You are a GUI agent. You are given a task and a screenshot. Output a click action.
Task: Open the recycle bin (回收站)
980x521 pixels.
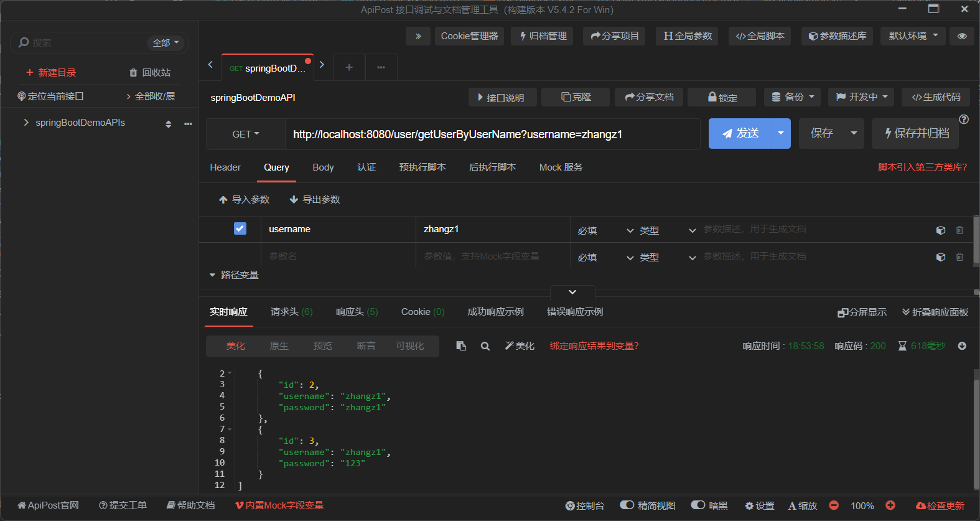pyautogui.click(x=150, y=73)
